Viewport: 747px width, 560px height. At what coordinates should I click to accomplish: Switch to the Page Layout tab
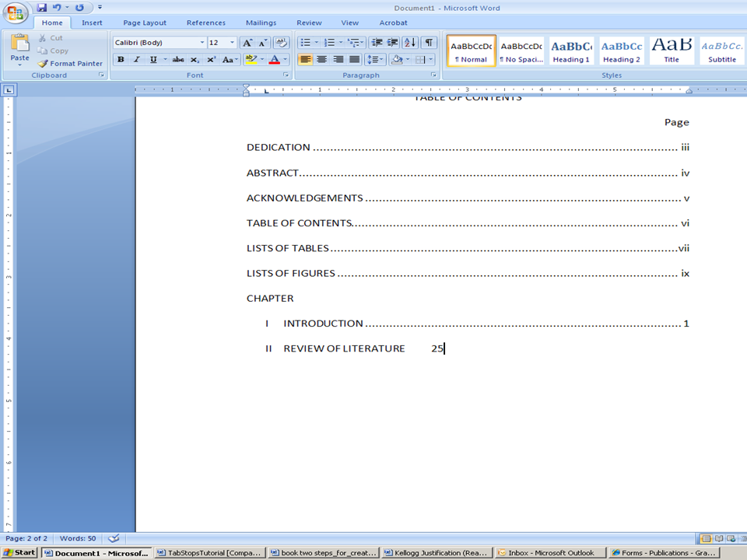click(x=145, y=23)
